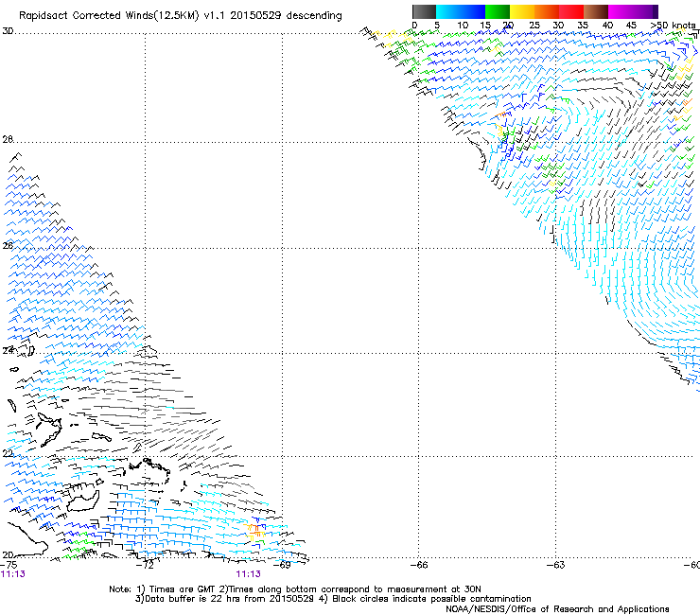This screenshot has height=615, width=700.
Task: Click the brown 35-40 knots color band
Action: click(x=596, y=11)
